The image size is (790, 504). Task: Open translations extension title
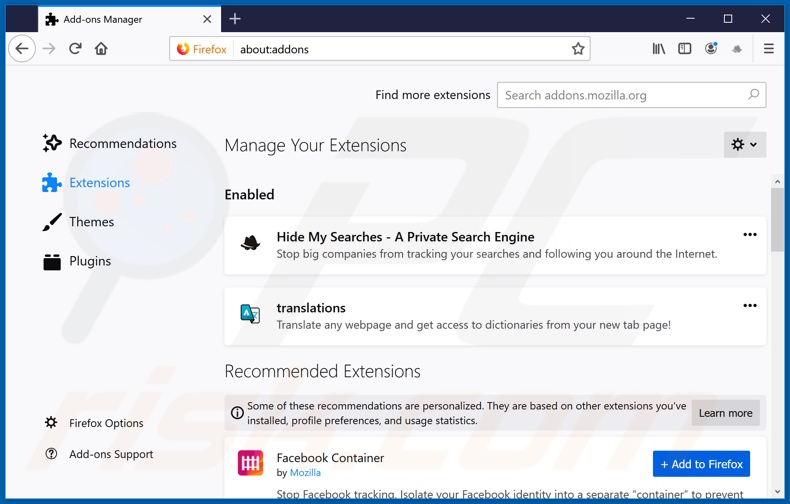tap(311, 308)
